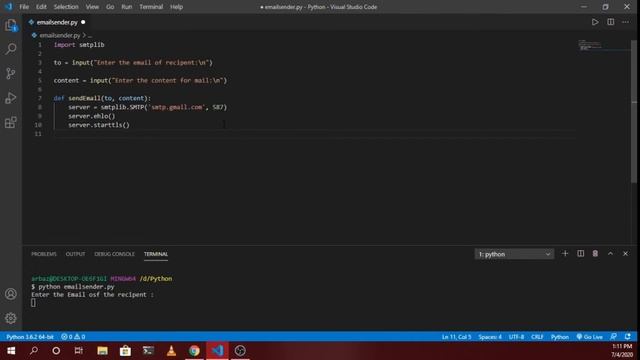Open Cortana circle on the taskbar
The height and width of the screenshot is (360, 640).
click(56, 351)
